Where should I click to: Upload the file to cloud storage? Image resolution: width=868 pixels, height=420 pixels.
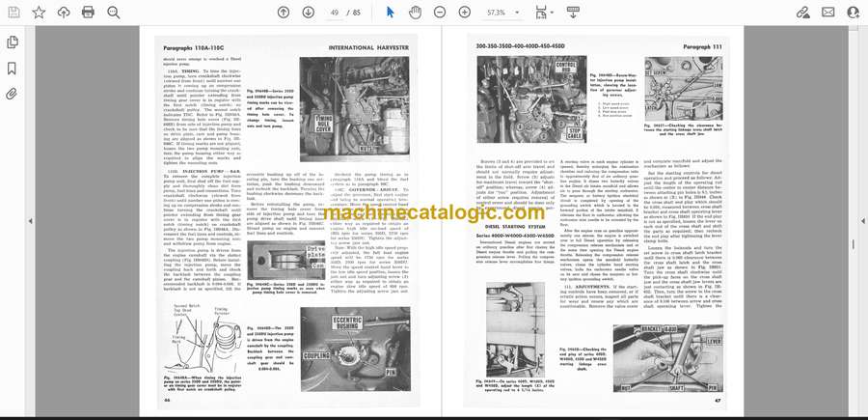pyautogui.click(x=64, y=13)
